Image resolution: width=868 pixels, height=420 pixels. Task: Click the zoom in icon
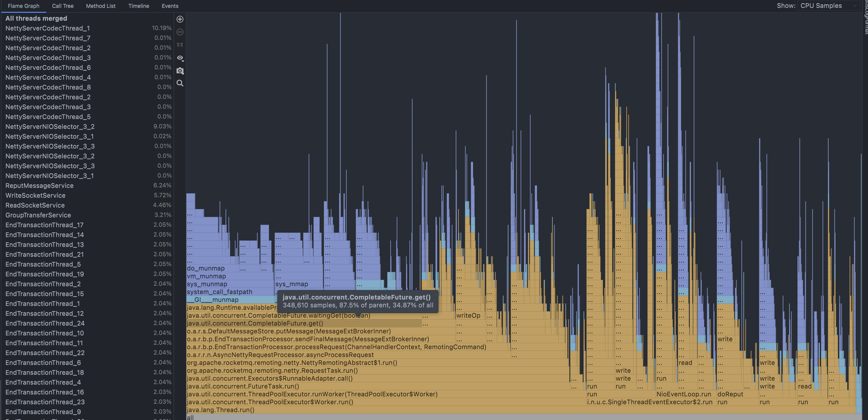pyautogui.click(x=180, y=19)
